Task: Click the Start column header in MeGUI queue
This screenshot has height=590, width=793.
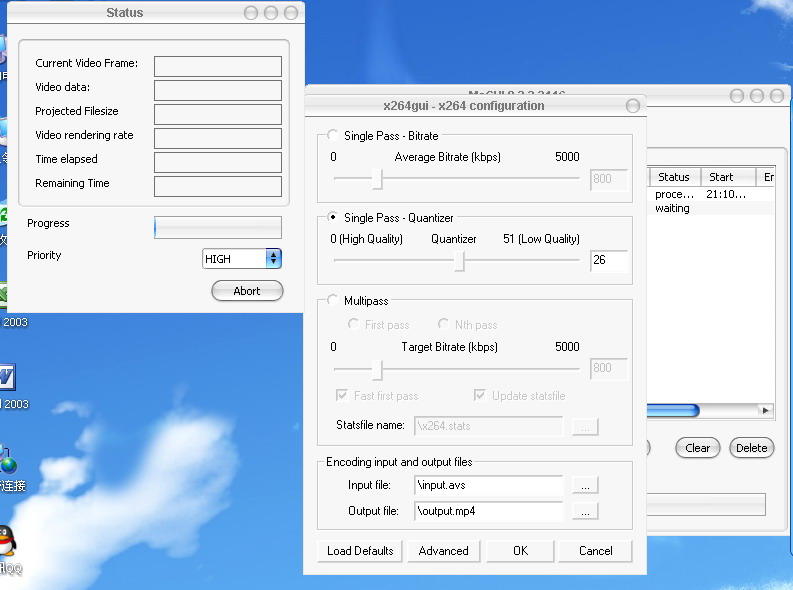Action: click(728, 177)
